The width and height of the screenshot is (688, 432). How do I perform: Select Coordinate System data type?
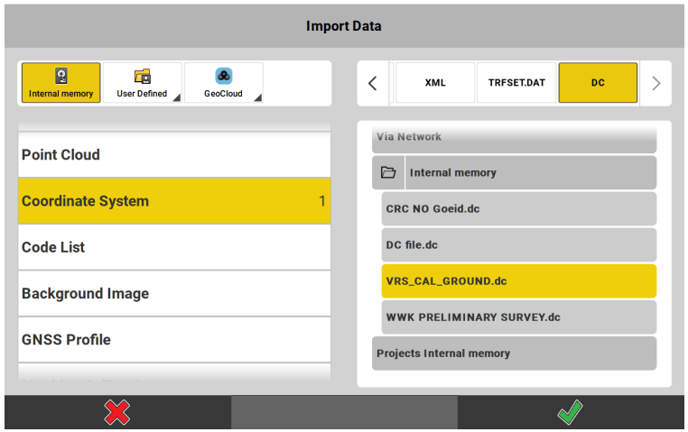pos(174,201)
